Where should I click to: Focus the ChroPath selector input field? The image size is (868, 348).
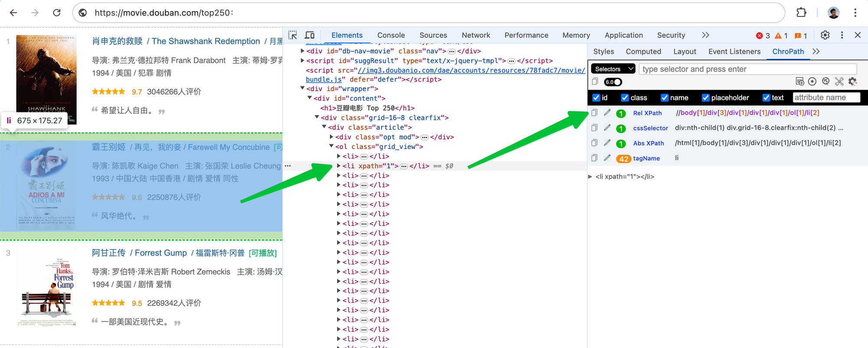(x=748, y=69)
